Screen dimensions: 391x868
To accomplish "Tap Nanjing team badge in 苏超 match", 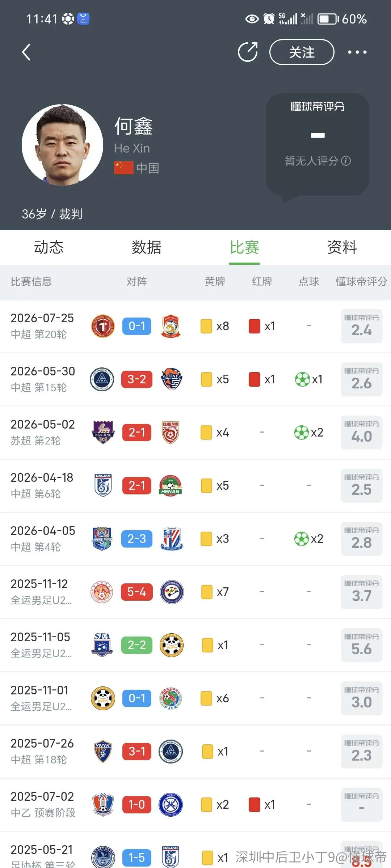I will point(103,432).
